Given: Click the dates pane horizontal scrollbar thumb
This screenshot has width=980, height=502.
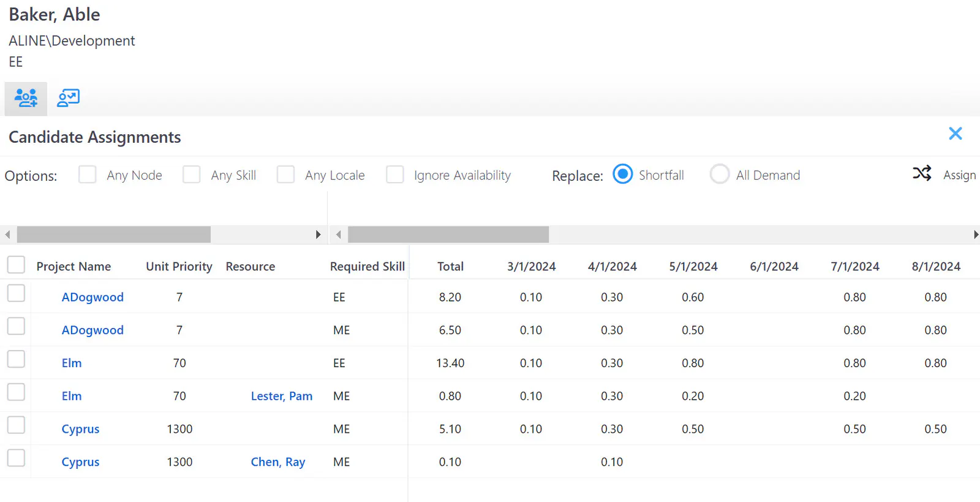Looking at the screenshot, I should pyautogui.click(x=448, y=235).
